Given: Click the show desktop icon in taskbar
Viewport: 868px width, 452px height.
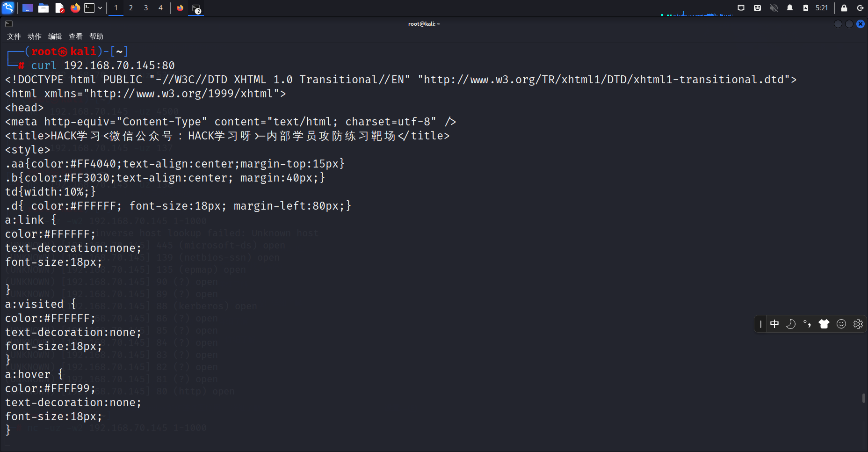Looking at the screenshot, I should pyautogui.click(x=28, y=7).
